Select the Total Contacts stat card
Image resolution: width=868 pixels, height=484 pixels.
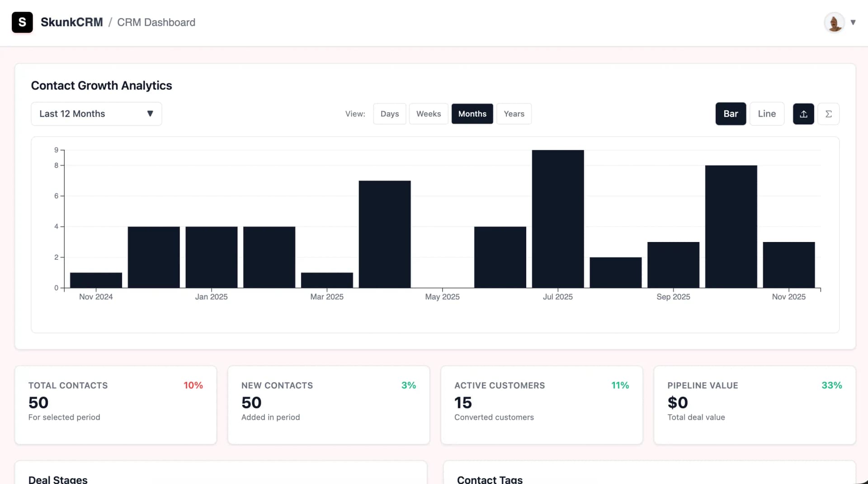point(115,405)
